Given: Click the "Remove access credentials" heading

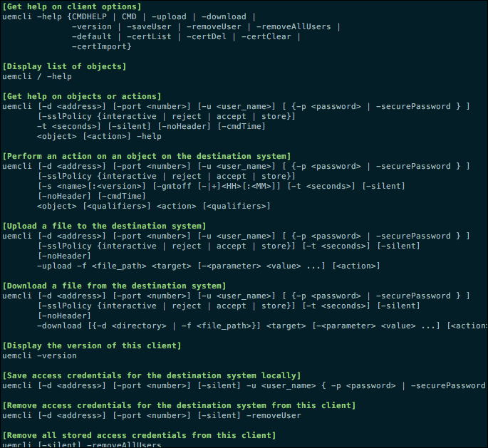Looking at the screenshot, I should pos(179,405).
